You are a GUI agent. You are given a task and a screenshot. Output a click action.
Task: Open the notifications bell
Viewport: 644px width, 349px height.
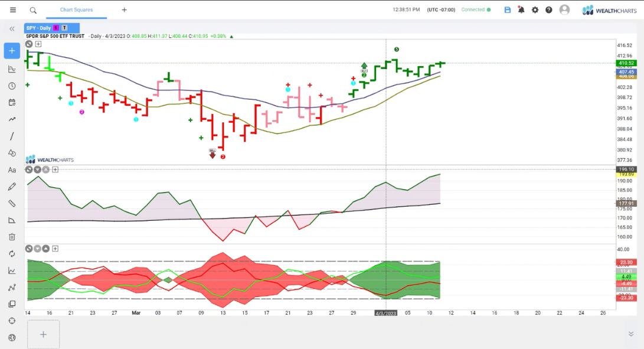pos(521,10)
